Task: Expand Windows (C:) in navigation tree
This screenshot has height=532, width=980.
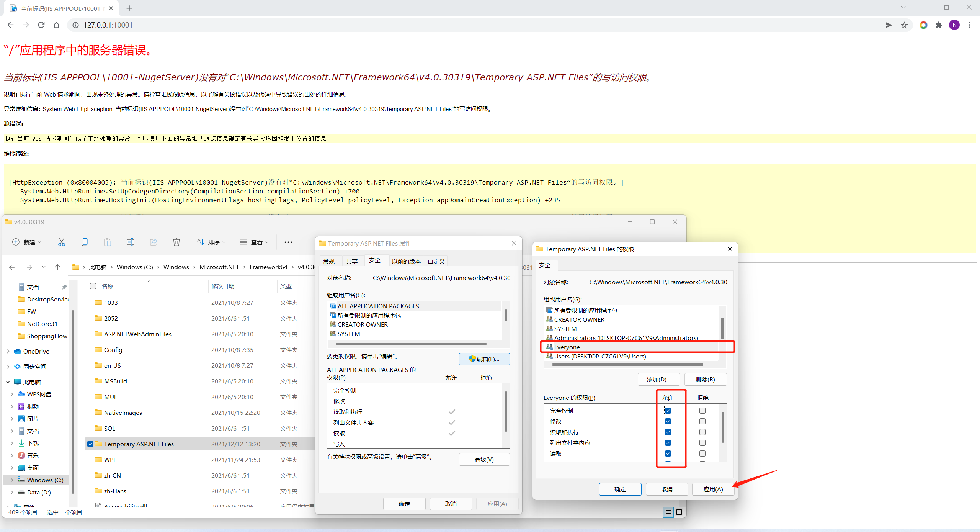Action: [12, 480]
